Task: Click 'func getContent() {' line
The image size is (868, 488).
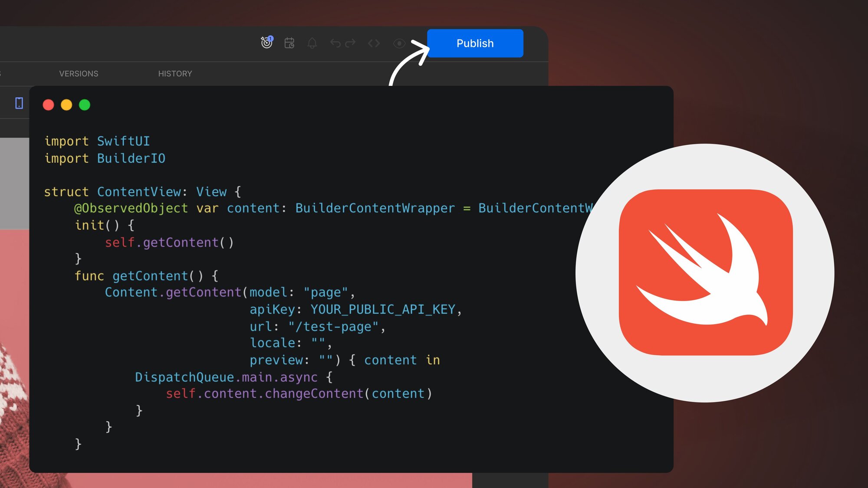Action: coord(146,276)
